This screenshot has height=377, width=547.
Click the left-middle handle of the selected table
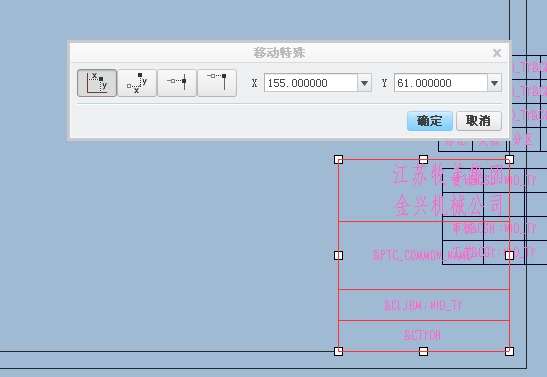(338, 256)
